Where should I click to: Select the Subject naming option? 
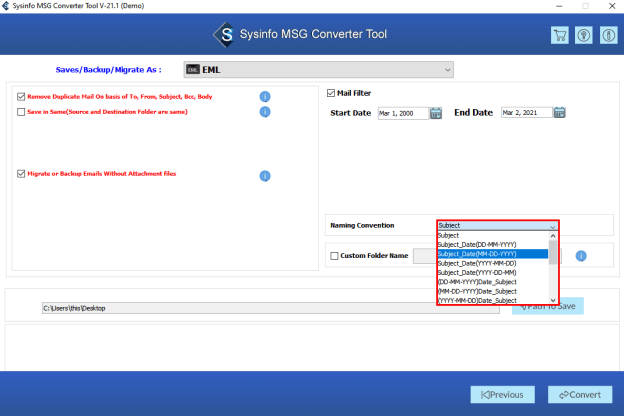click(493, 235)
